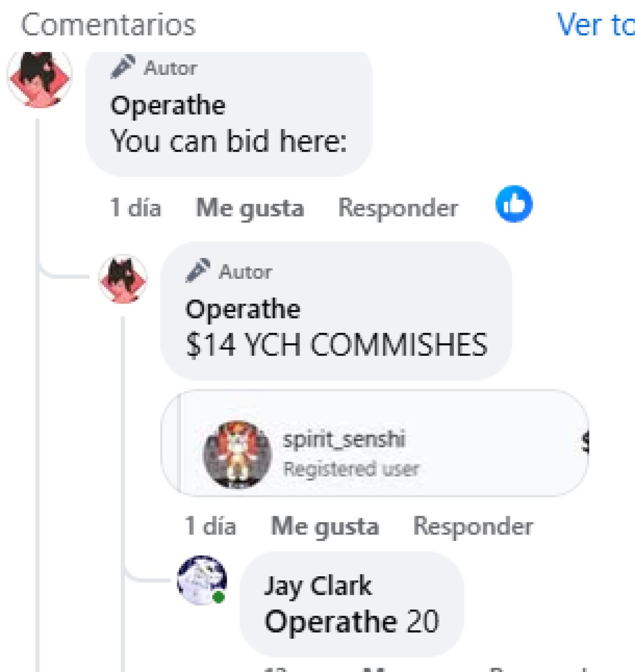The height and width of the screenshot is (672, 635).
Task: Reply to the $14 YCH COMMISHES comment
Action: pyautogui.click(x=473, y=526)
